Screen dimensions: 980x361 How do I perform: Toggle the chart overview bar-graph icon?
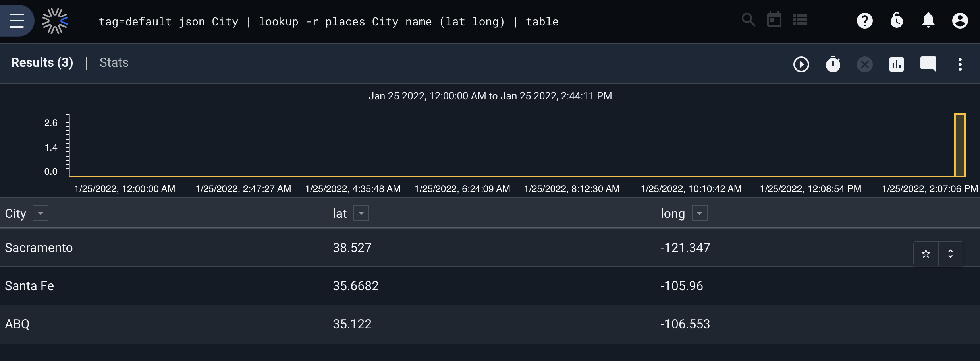click(x=897, y=64)
